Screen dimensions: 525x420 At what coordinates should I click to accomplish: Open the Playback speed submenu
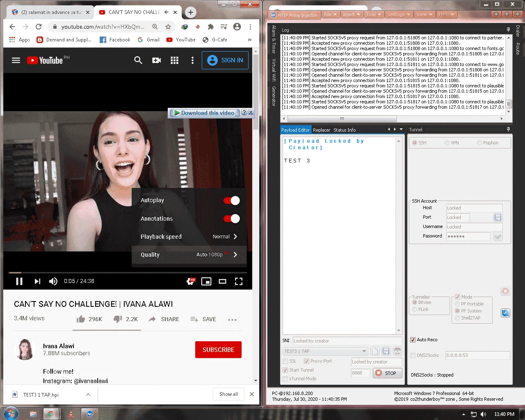(189, 237)
